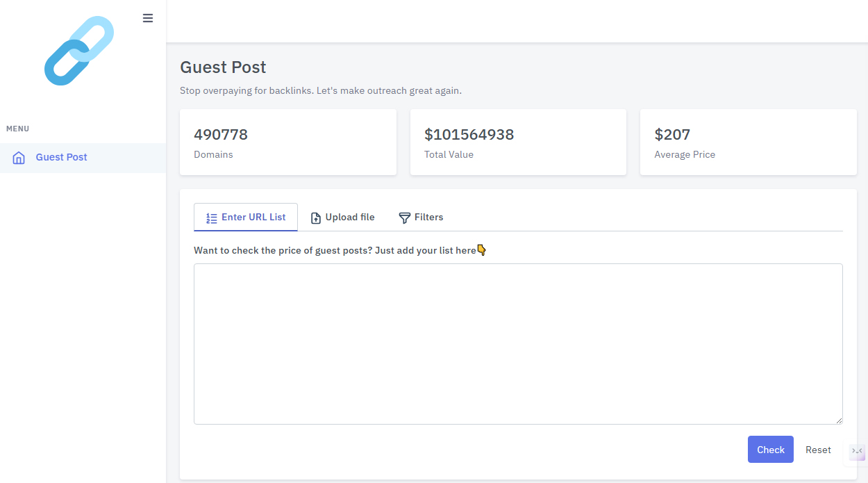868x483 pixels.
Task: Open the Filters tab
Action: tap(428, 218)
